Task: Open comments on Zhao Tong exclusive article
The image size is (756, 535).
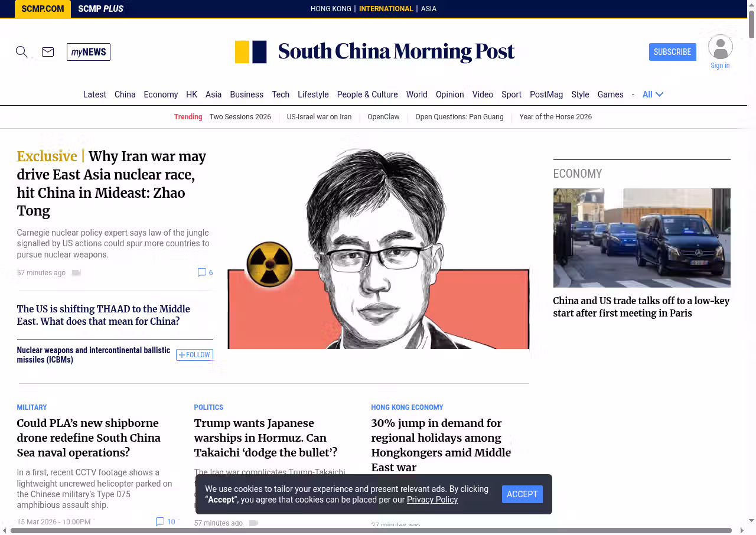Action: coord(205,273)
